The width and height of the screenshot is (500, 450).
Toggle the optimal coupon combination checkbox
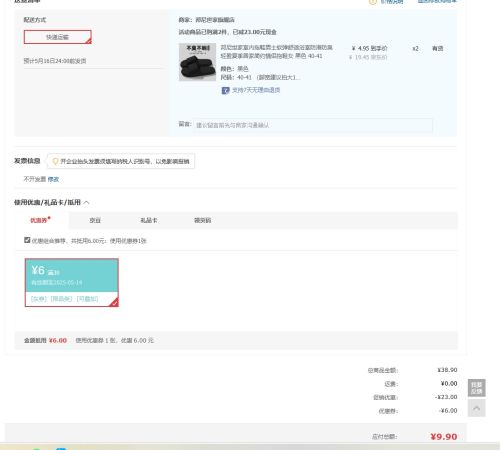[x=27, y=240]
